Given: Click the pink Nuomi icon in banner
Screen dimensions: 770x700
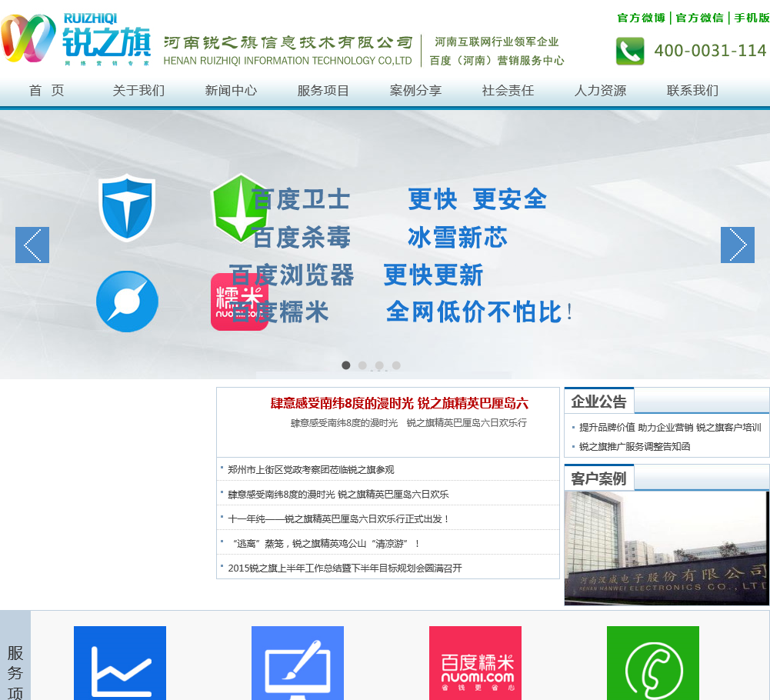Looking at the screenshot, I should coord(239,302).
